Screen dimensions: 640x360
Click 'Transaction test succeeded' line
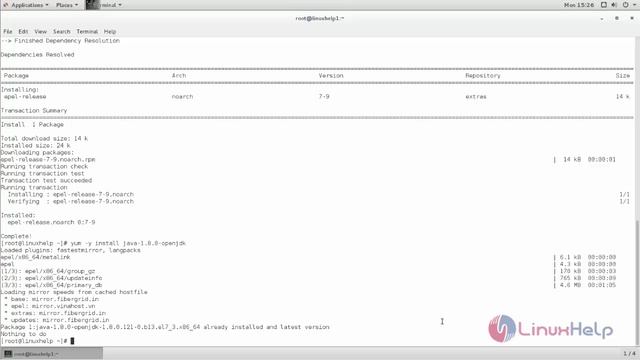click(46, 180)
